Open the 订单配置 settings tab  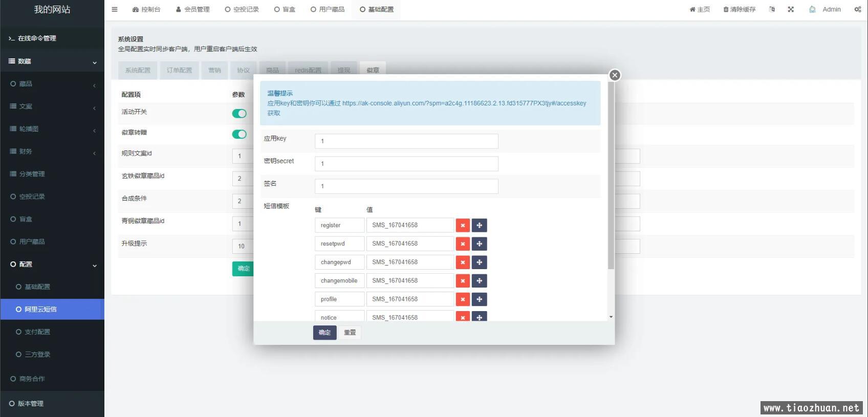179,70
